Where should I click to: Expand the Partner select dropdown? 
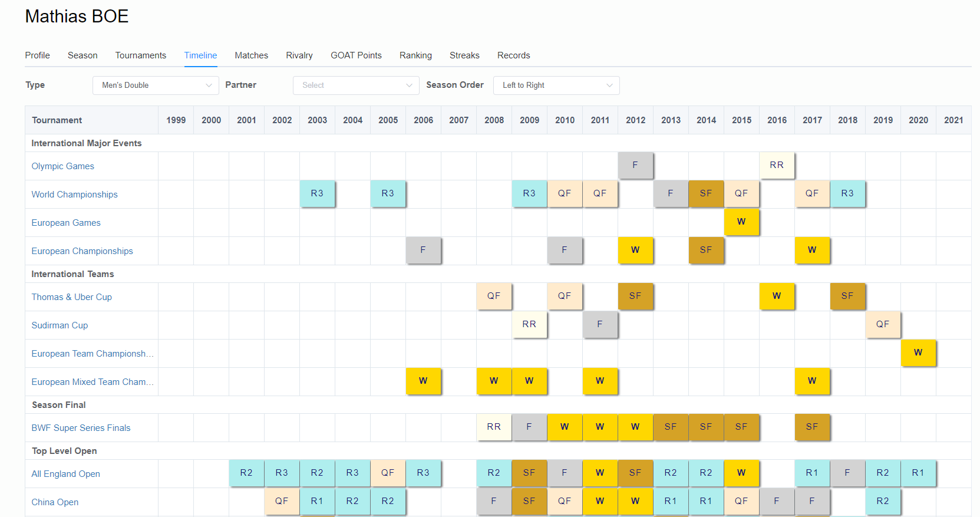[356, 85]
